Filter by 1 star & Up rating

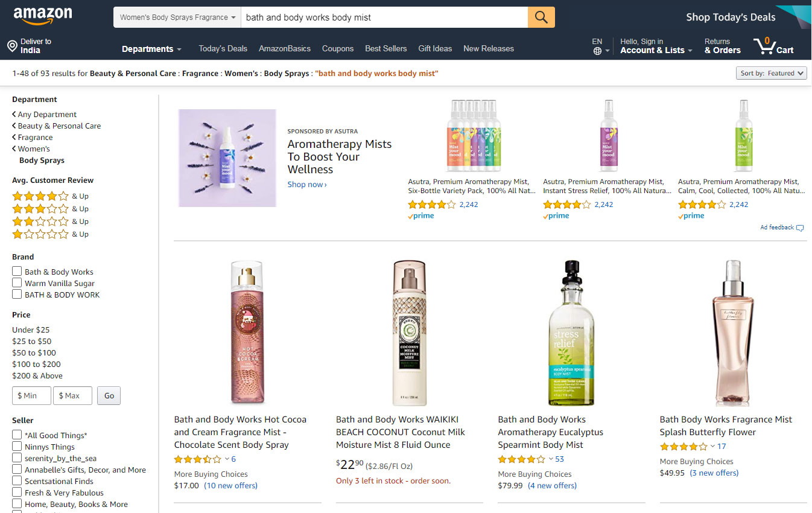[x=50, y=234]
